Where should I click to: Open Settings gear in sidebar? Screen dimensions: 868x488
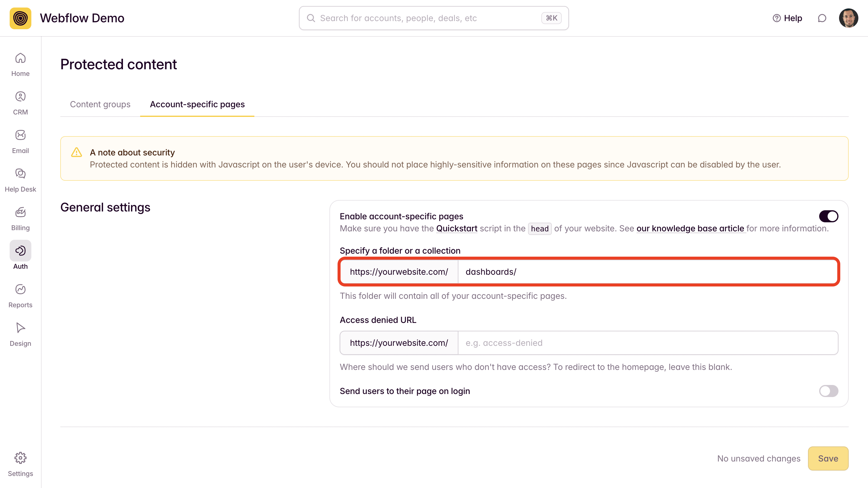click(x=20, y=458)
